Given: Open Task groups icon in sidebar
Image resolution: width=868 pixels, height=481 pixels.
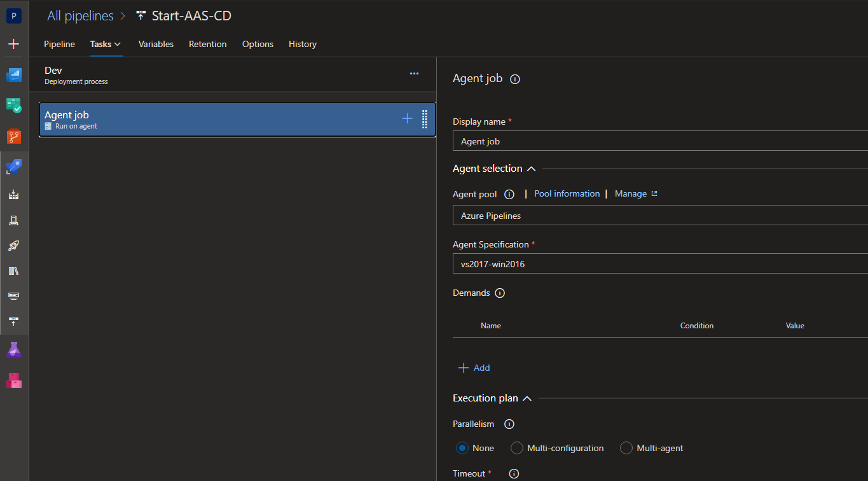Looking at the screenshot, I should point(14,296).
